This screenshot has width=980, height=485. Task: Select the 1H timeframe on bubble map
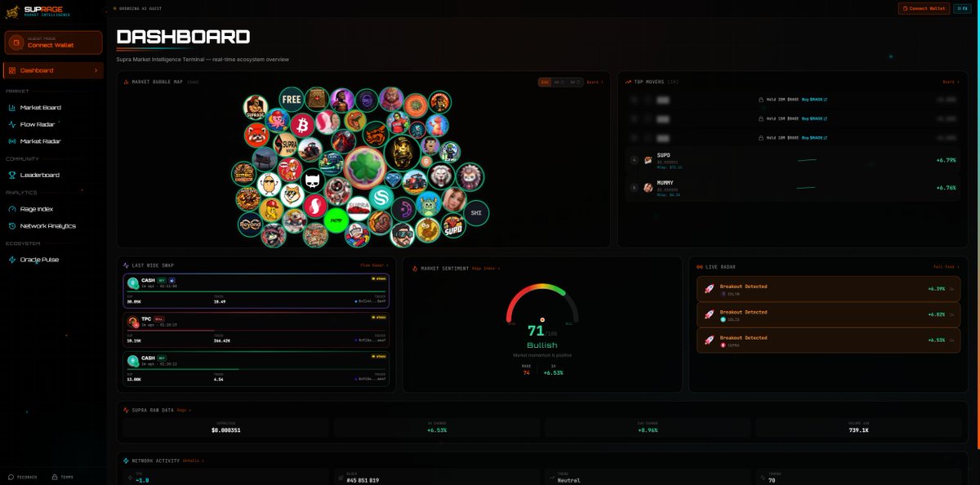[575, 82]
